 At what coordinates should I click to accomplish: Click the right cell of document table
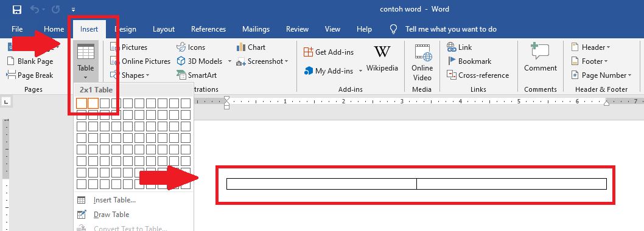512,184
